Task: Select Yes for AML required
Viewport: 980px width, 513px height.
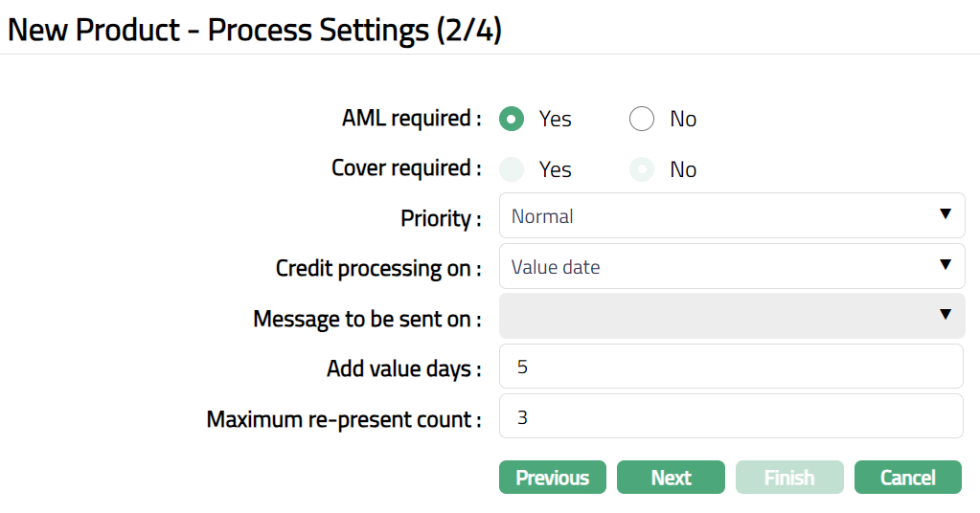Action: (x=513, y=120)
